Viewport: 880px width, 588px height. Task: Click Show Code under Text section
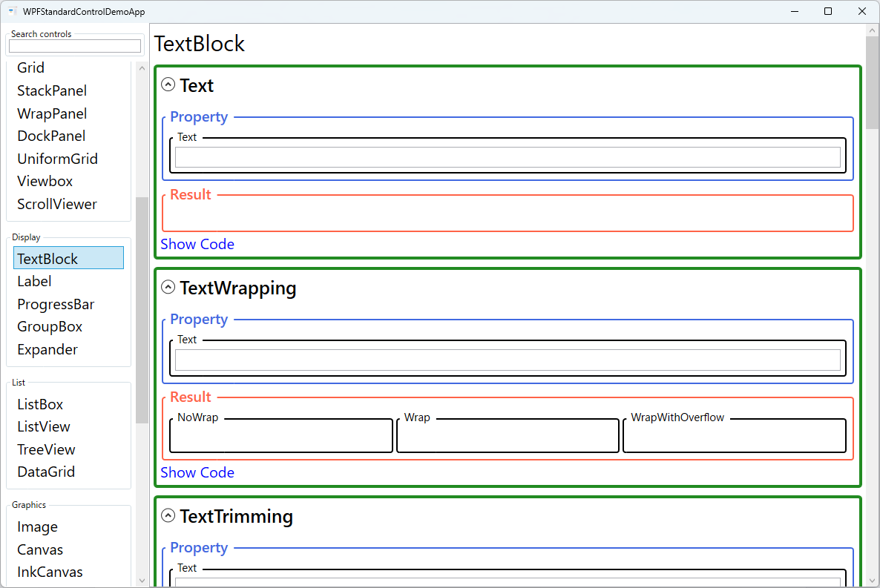pos(197,244)
